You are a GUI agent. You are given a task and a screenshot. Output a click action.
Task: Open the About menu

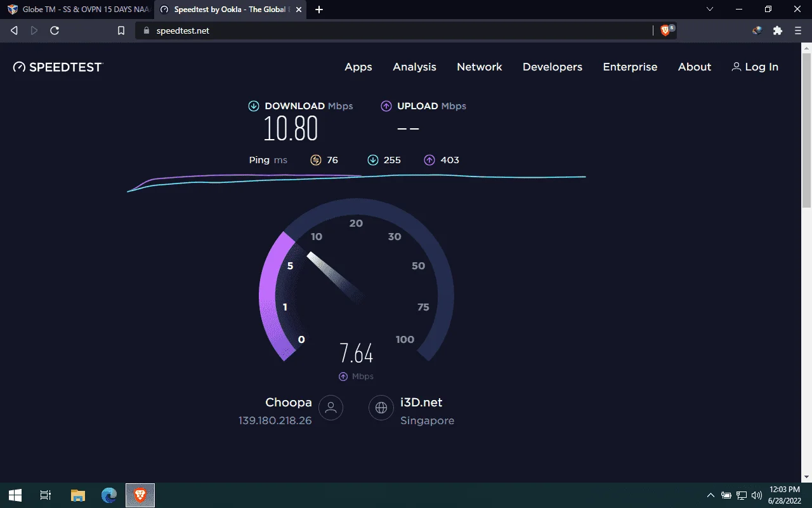(x=695, y=67)
